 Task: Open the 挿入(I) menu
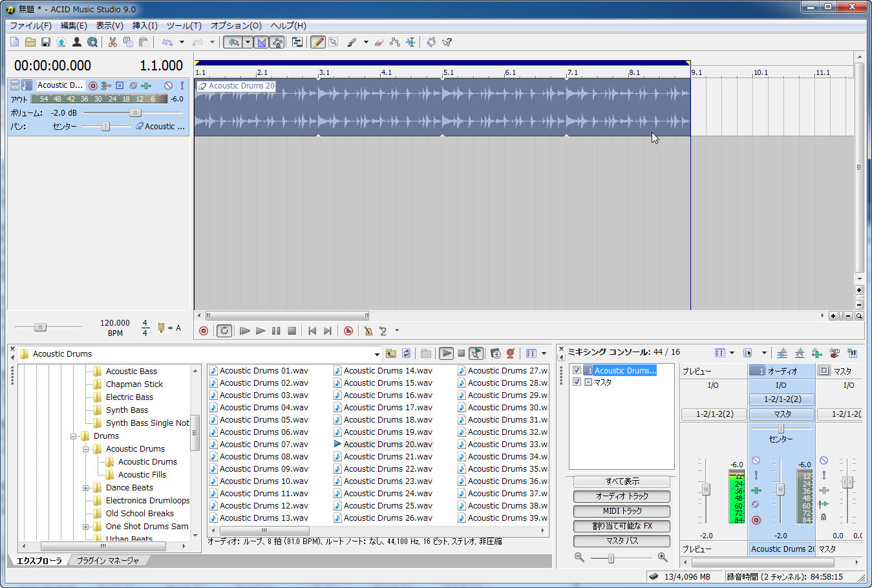coord(145,25)
